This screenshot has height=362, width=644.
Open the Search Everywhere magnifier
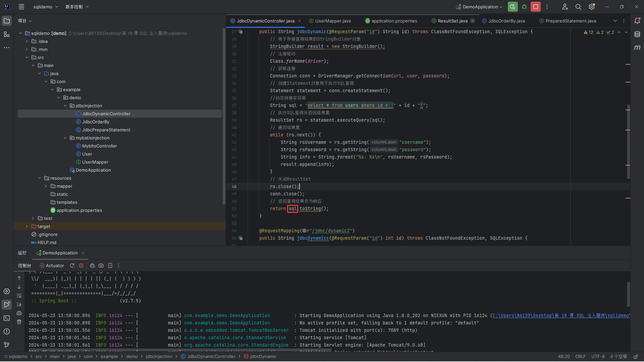click(x=578, y=7)
